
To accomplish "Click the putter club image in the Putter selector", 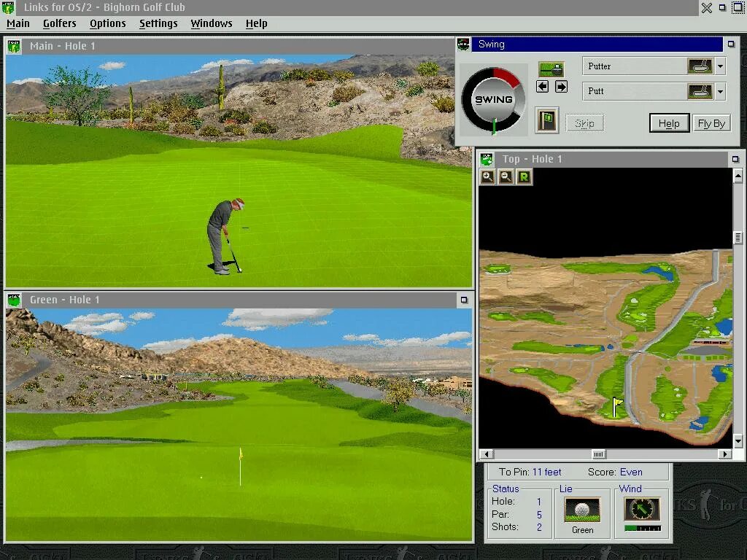I will coord(700,66).
